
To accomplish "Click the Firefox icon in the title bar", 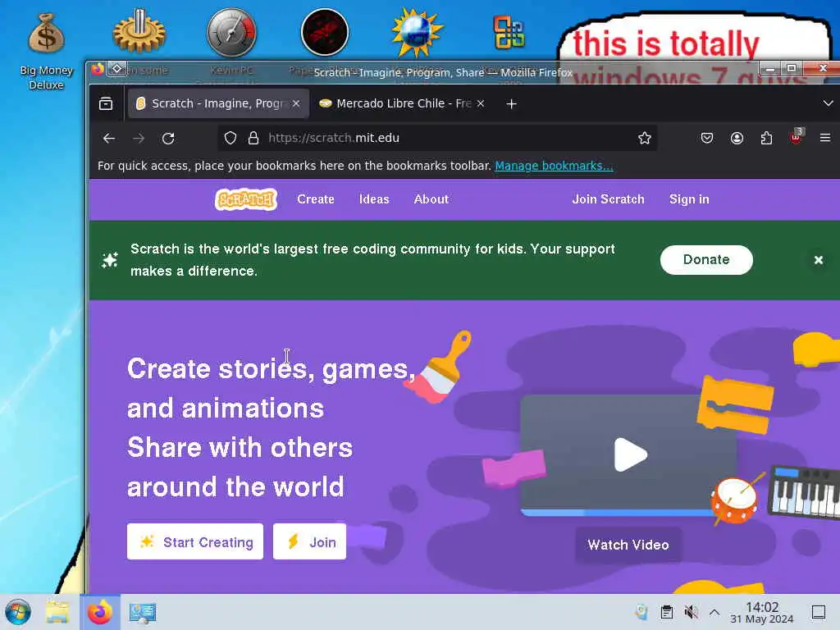I will pos(98,69).
